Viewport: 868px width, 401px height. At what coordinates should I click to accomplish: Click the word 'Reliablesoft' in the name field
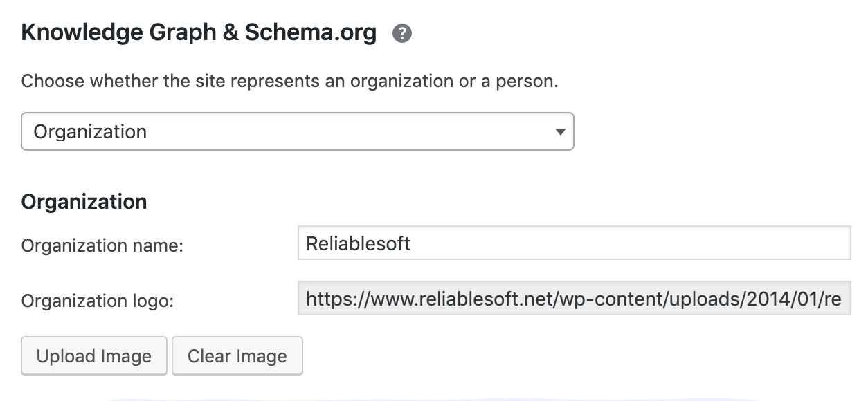click(x=358, y=243)
